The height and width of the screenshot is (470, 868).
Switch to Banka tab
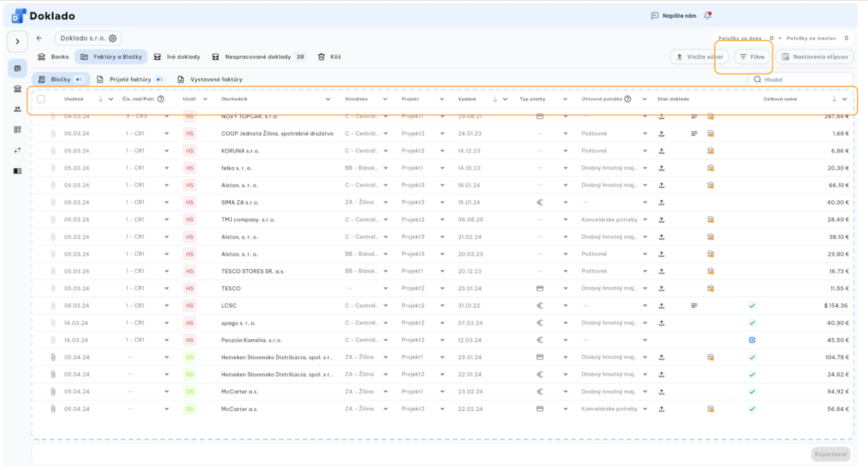53,56
